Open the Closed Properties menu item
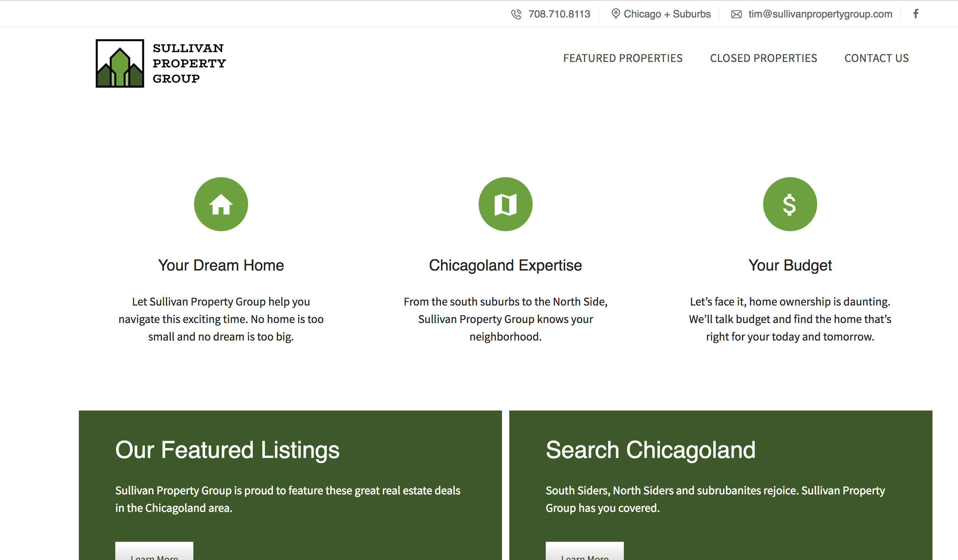Screen dimensions: 958x560 [x=763, y=58]
